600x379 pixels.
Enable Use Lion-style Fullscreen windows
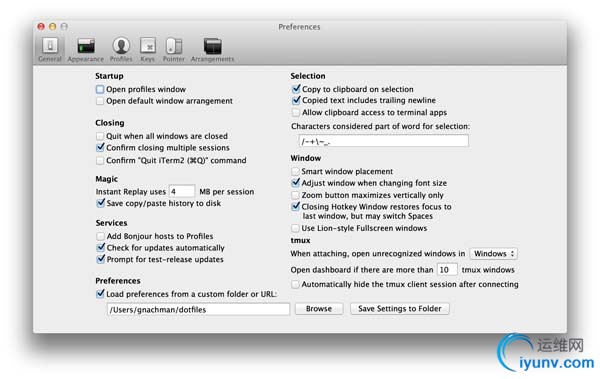point(295,228)
